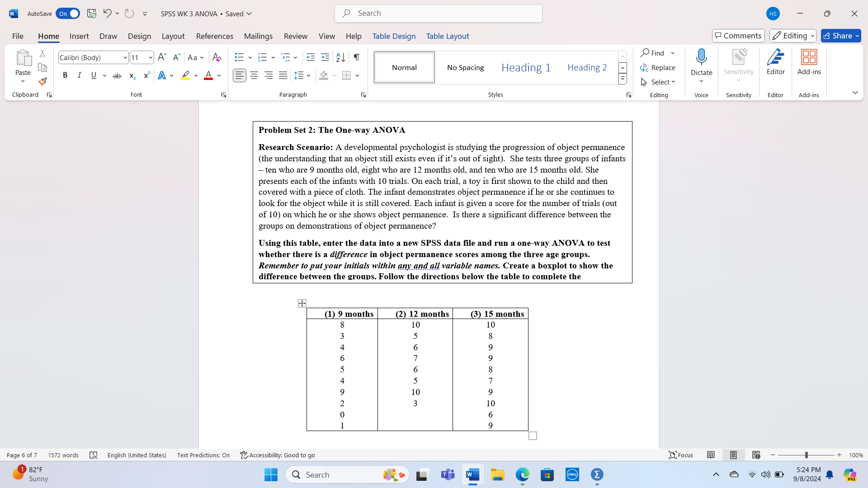Viewport: 868px width, 488px height.
Task: Click the Strikethrough formatting icon
Action: (x=117, y=75)
